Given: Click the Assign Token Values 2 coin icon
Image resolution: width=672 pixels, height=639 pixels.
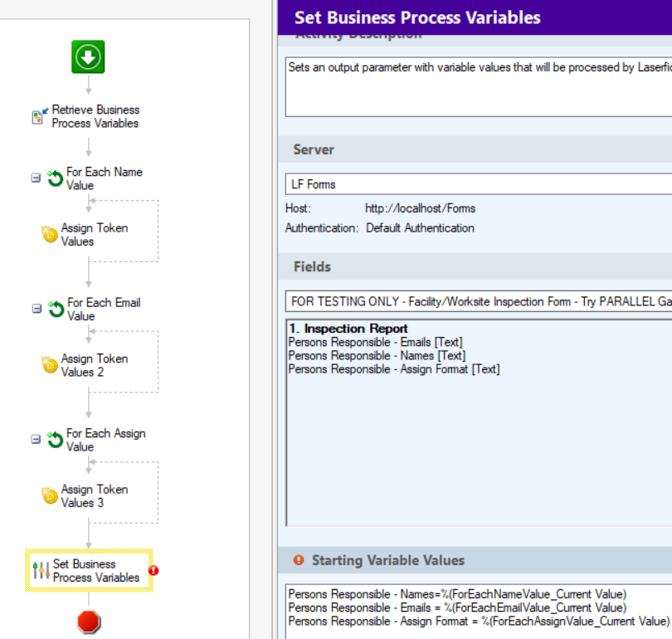Looking at the screenshot, I should pos(50,364).
